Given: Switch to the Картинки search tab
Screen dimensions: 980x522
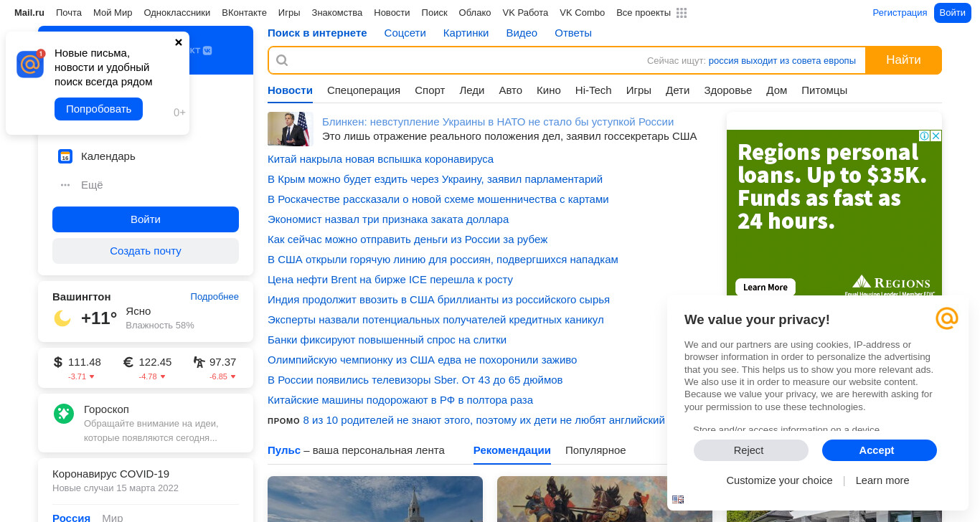Looking at the screenshot, I should click(466, 33).
